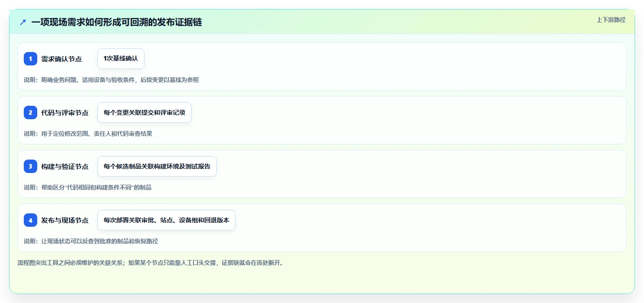The width and height of the screenshot is (644, 303).
Task: Click the 代码与评审节点 heading
Action: point(65,113)
